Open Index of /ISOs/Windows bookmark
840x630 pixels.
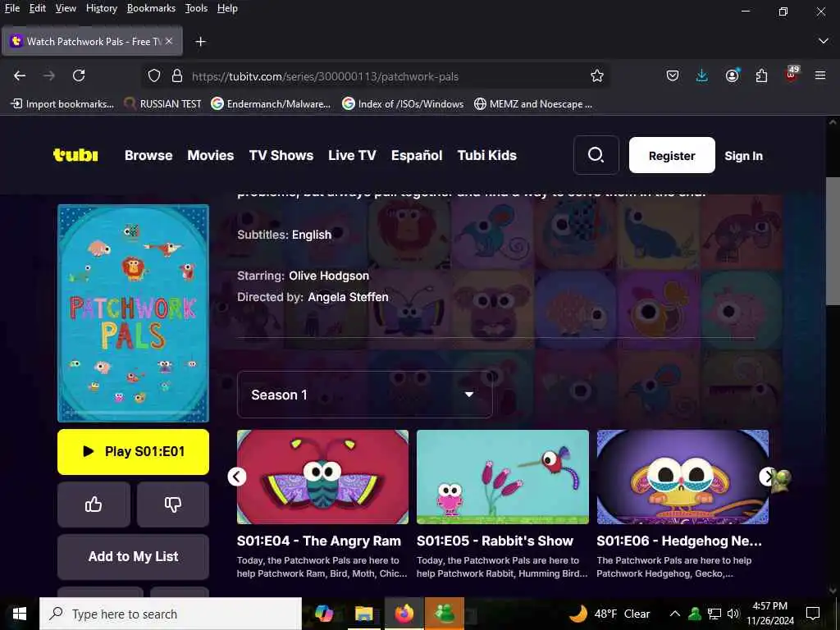[404, 104]
